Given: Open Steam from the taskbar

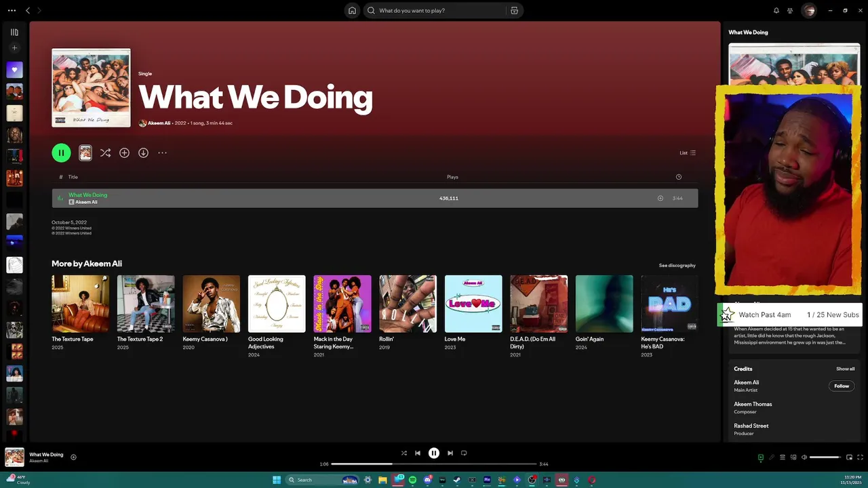Looking at the screenshot, I should pos(457,480).
